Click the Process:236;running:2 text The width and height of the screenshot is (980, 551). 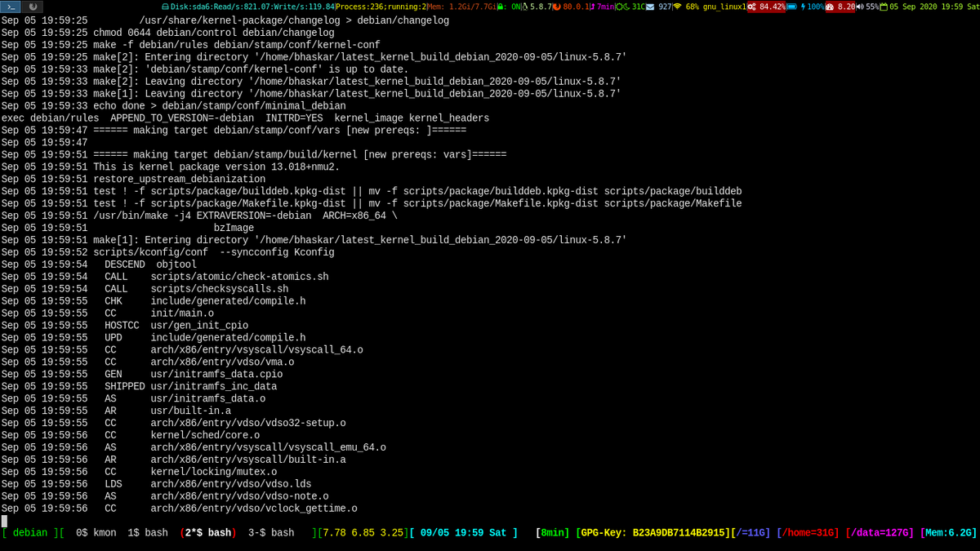point(381,7)
